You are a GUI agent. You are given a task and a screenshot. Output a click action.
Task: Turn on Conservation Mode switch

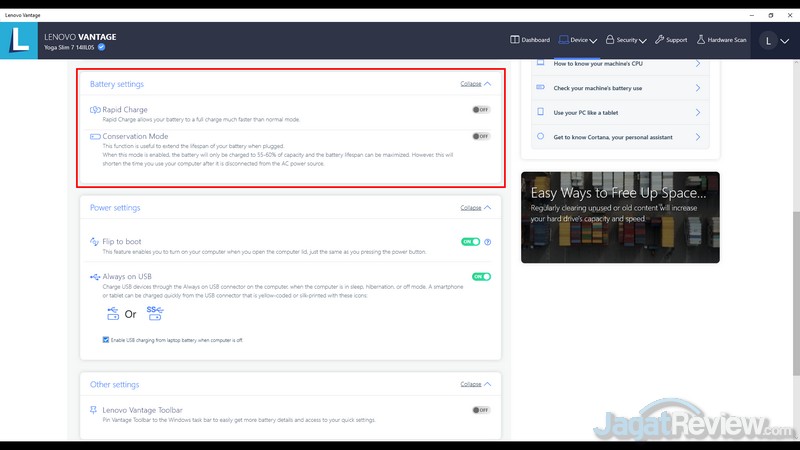481,136
